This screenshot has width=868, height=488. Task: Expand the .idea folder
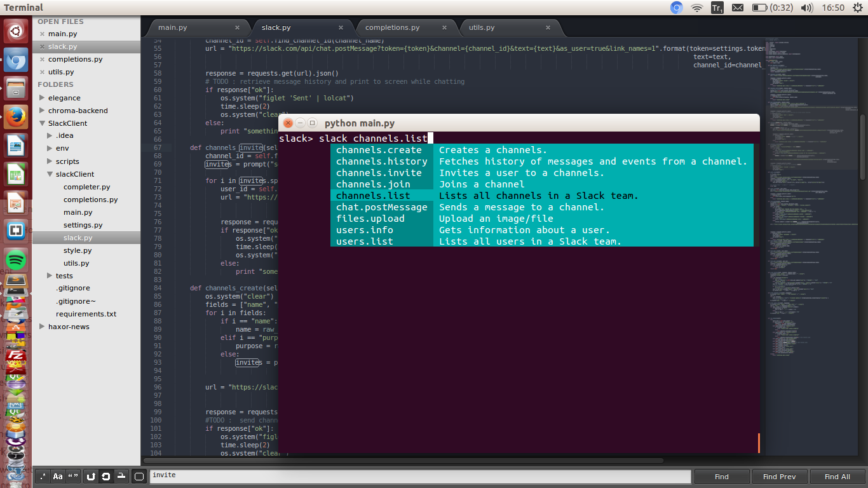50,136
